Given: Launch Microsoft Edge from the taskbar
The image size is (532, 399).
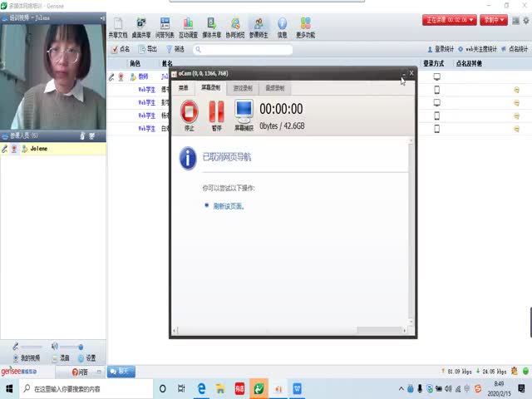Looking at the screenshot, I should click(201, 389).
